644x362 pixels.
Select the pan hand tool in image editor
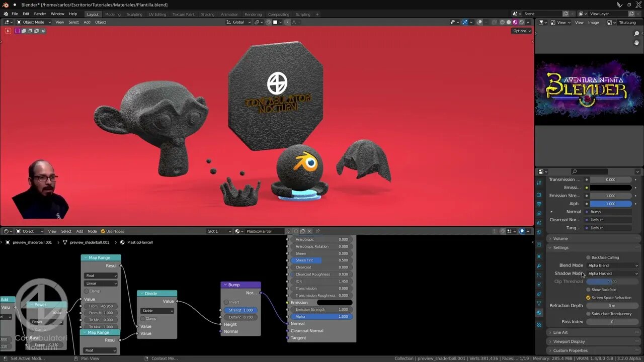tap(636, 44)
